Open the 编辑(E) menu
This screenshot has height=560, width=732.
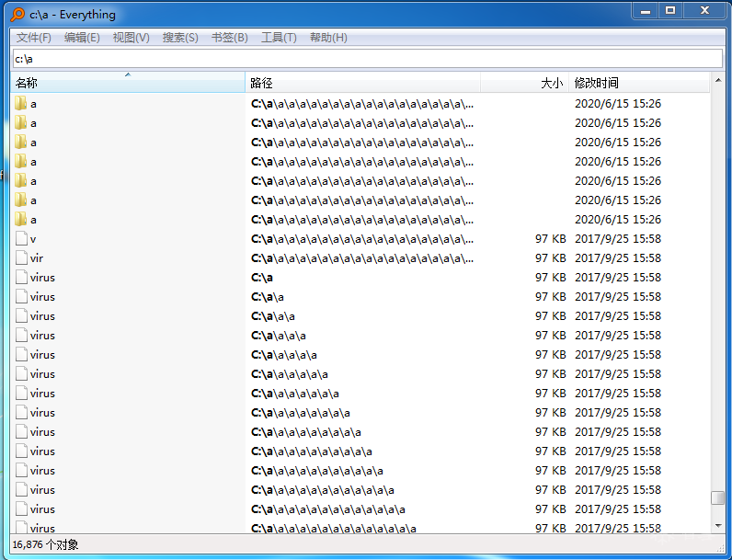click(x=82, y=38)
